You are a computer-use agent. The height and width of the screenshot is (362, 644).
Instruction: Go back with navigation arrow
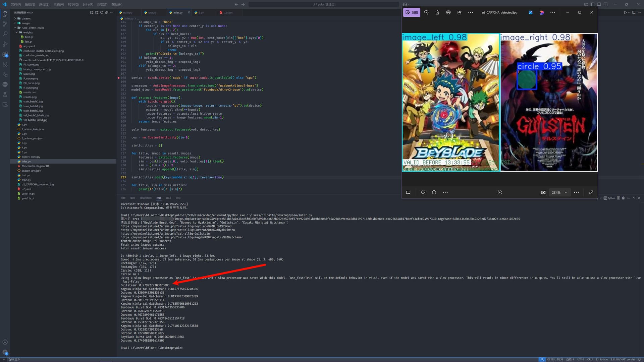236,4
